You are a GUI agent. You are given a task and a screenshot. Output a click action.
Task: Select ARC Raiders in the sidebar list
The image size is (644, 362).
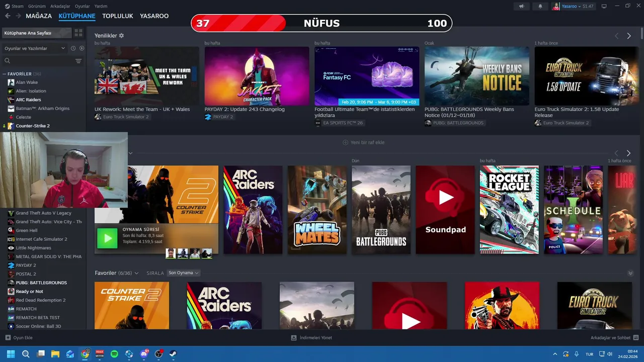tap(28, 100)
